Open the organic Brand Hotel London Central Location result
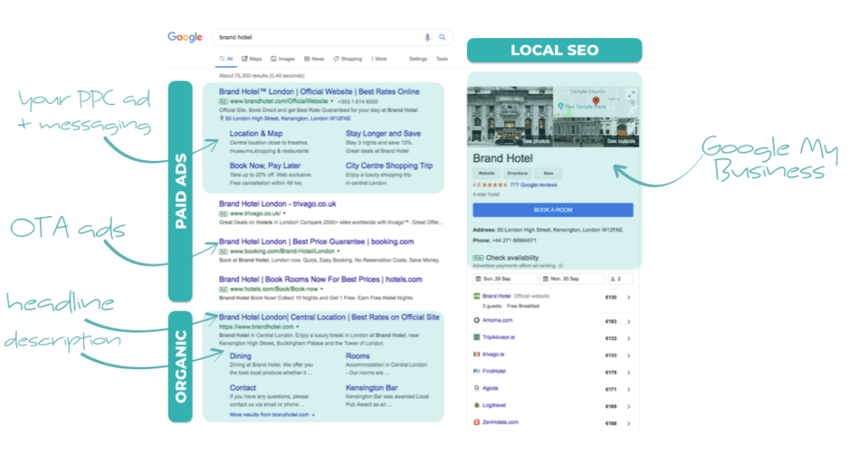The width and height of the screenshot is (868, 454). click(329, 318)
